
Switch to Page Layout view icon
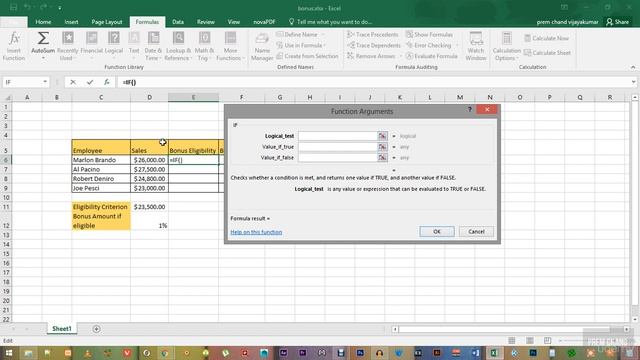pos(529,340)
